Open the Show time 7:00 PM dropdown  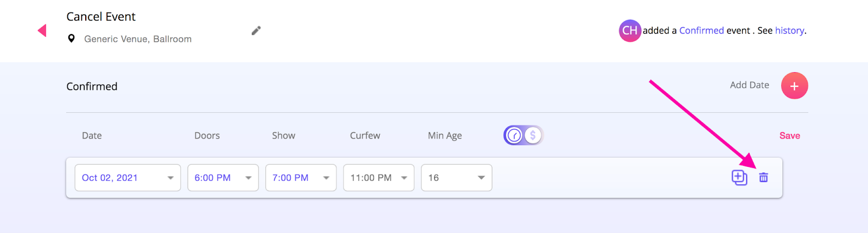tap(301, 178)
